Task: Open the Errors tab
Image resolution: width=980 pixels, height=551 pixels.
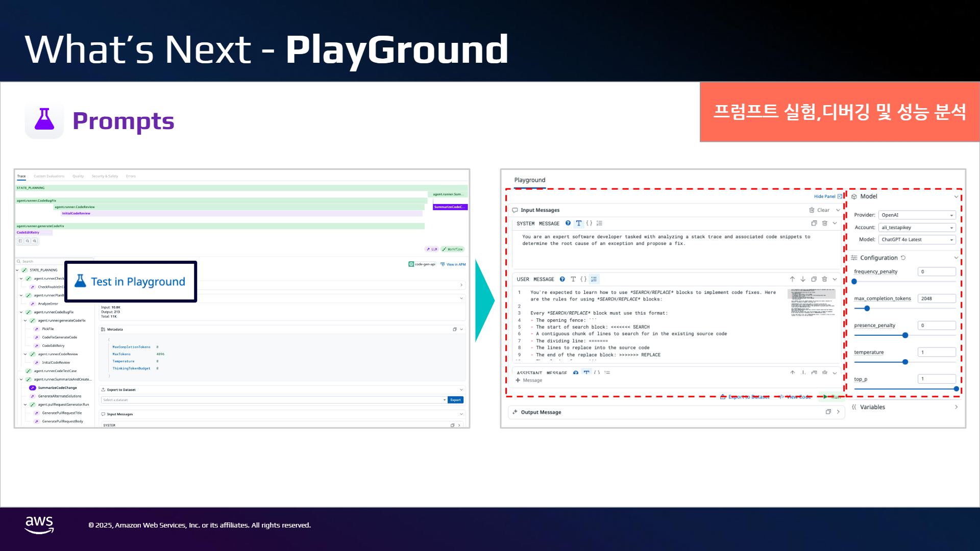Action: pyautogui.click(x=131, y=176)
